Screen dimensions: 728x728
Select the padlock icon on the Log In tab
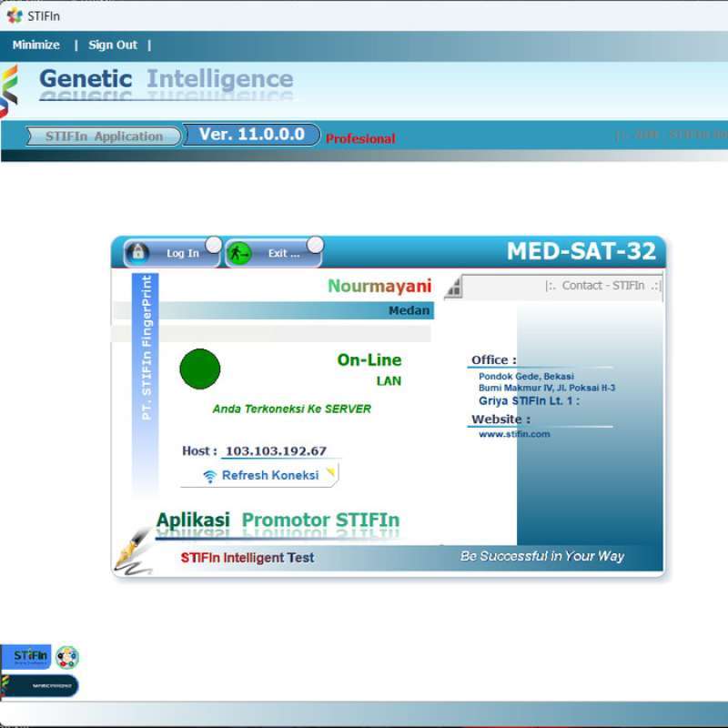[138, 254]
